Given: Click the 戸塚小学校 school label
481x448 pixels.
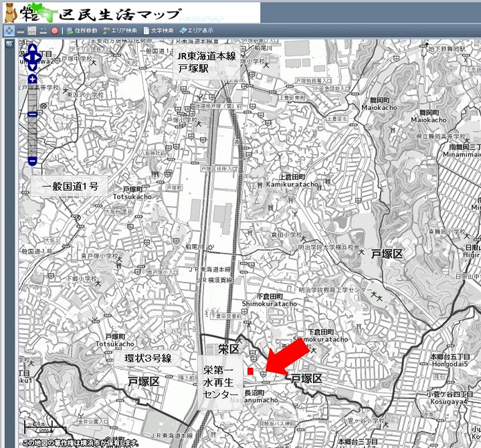Looking at the screenshot, I should pos(182,120).
